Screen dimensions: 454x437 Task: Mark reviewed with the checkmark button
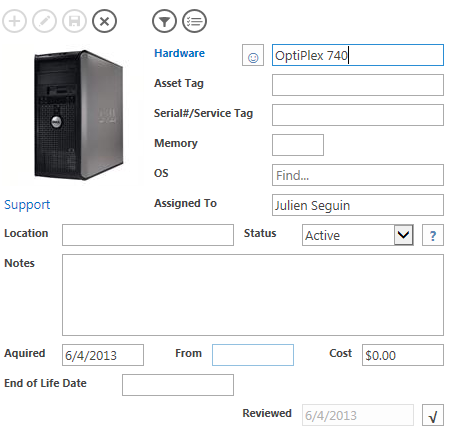433,415
